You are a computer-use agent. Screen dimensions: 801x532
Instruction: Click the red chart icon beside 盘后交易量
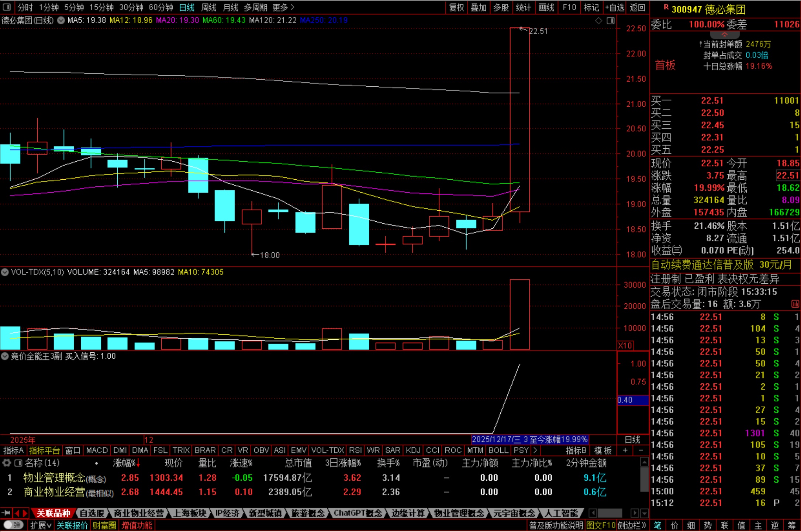pos(795,304)
